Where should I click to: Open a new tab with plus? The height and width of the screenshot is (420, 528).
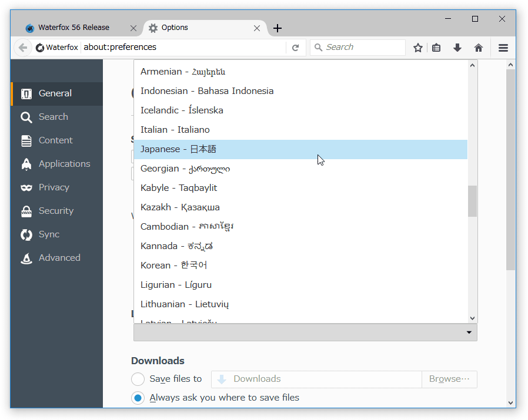(278, 28)
